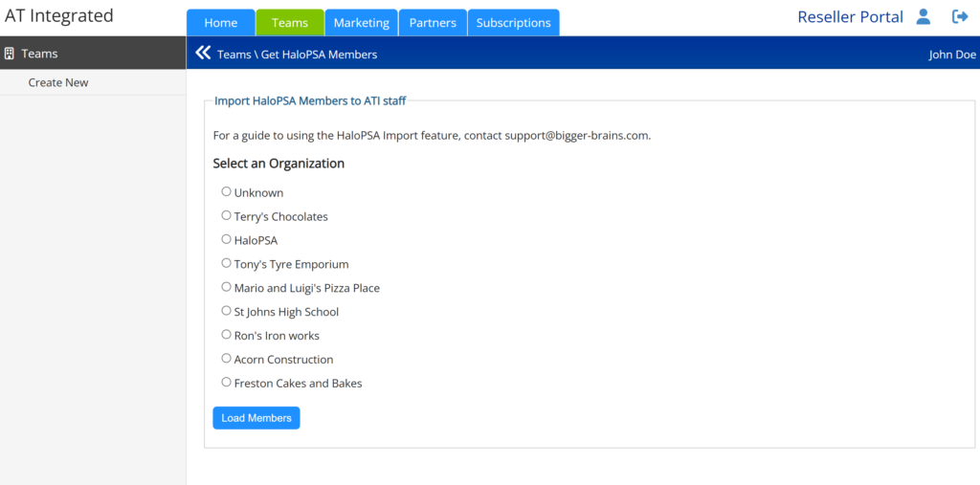This screenshot has height=485, width=980.
Task: Go to the Subscriptions tab
Action: (513, 23)
